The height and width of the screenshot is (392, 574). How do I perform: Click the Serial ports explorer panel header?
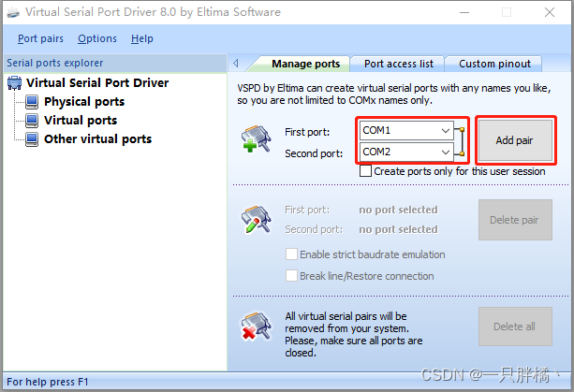coord(115,63)
